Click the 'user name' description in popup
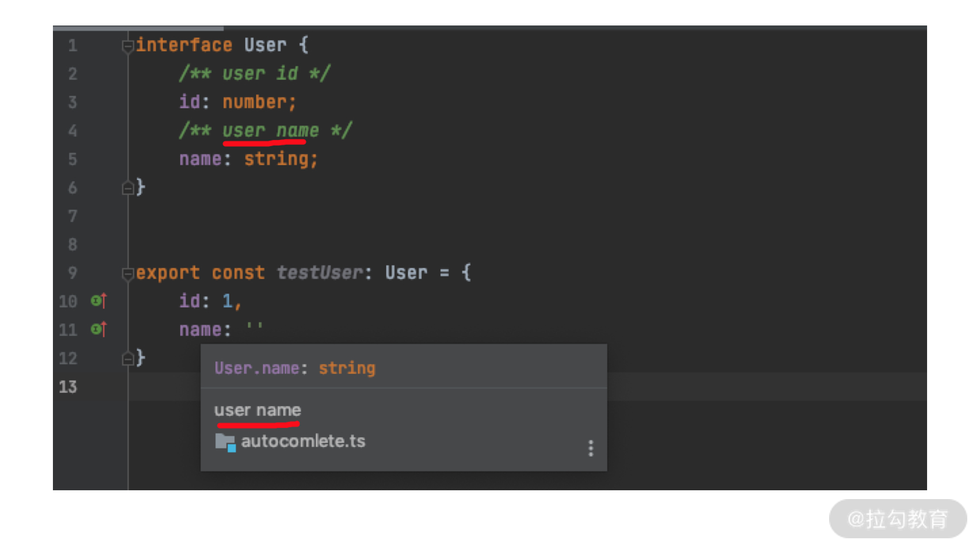This screenshot has height=551, width=980. [257, 410]
